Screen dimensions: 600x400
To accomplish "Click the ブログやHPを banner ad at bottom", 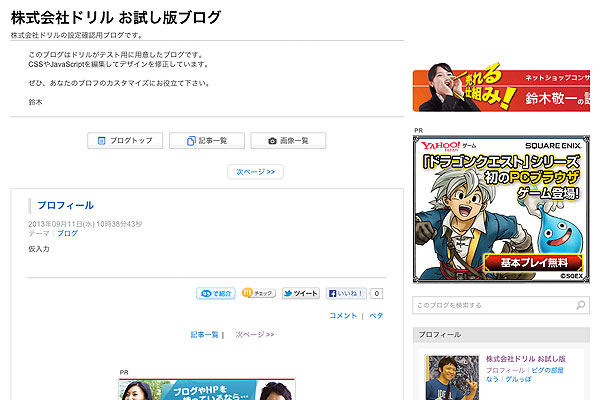I will pyautogui.click(x=207, y=389).
